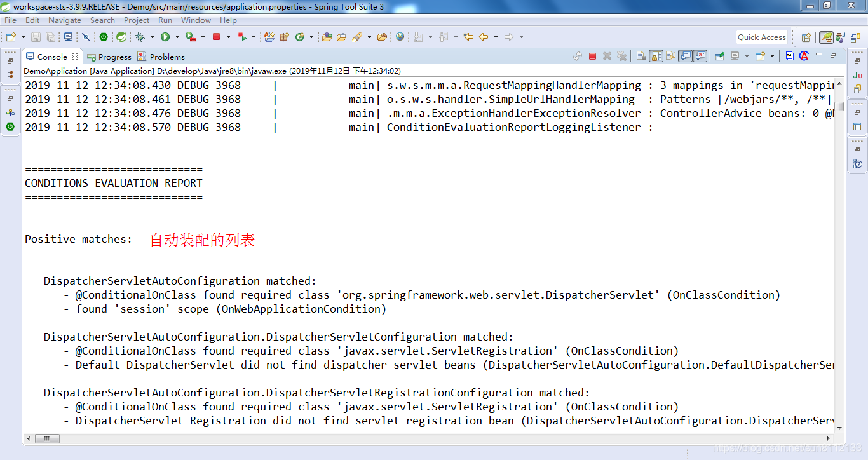Click the horizontal scrollbar thumb in console
Image resolution: width=868 pixels, height=460 pixels.
47,438
